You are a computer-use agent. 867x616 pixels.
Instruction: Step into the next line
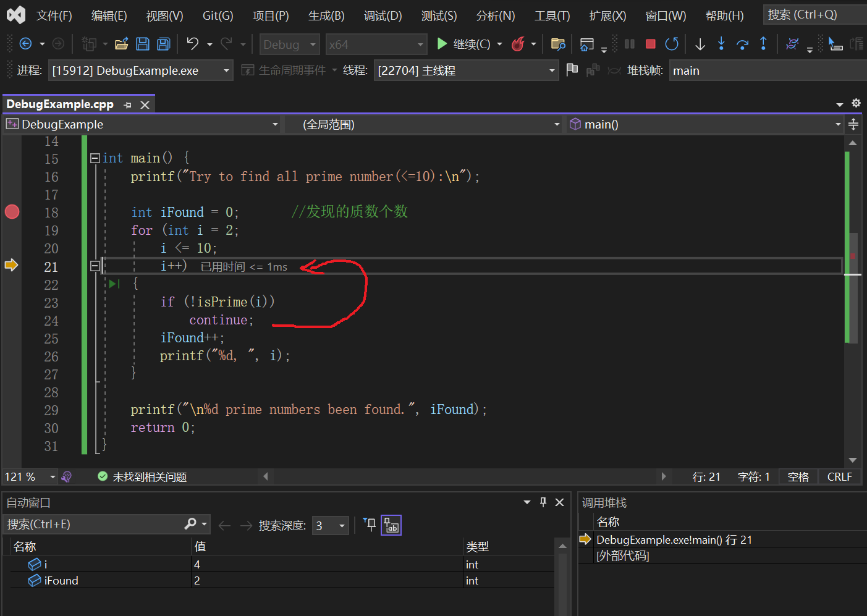(x=721, y=44)
